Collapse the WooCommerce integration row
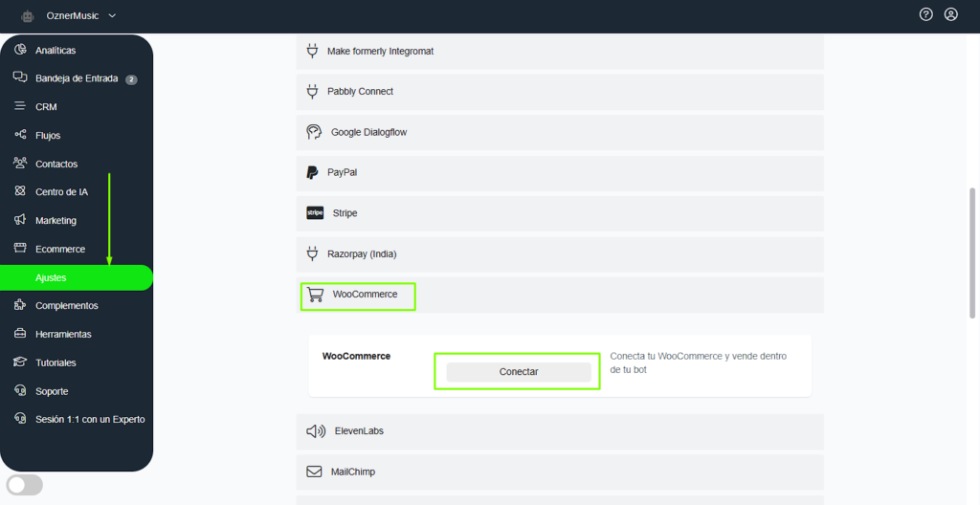 coord(560,295)
